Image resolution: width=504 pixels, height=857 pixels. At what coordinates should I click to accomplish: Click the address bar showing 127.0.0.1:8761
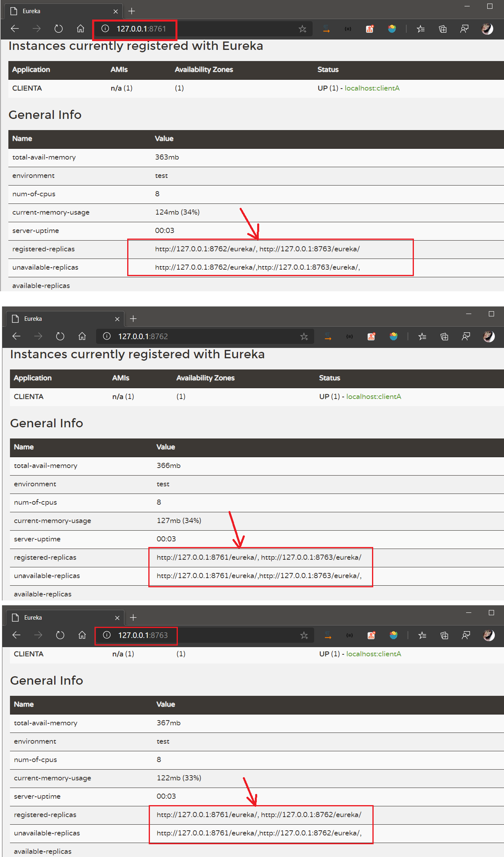[199, 29]
